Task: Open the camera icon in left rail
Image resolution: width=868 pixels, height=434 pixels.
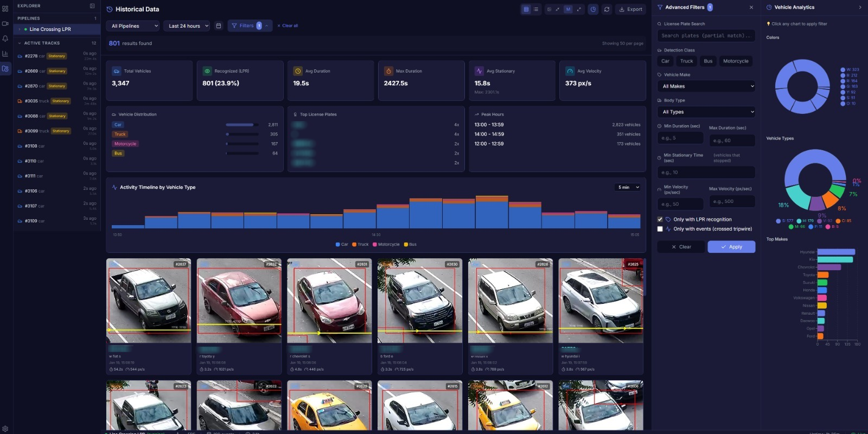Action: [5, 24]
